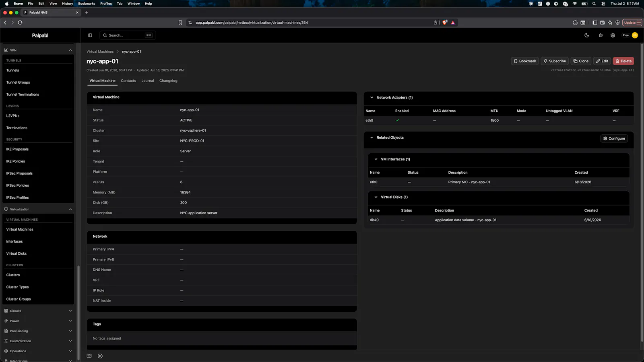The height and width of the screenshot is (362, 644).
Task: Open Brave Rewards triangle icon
Action: (x=453, y=23)
